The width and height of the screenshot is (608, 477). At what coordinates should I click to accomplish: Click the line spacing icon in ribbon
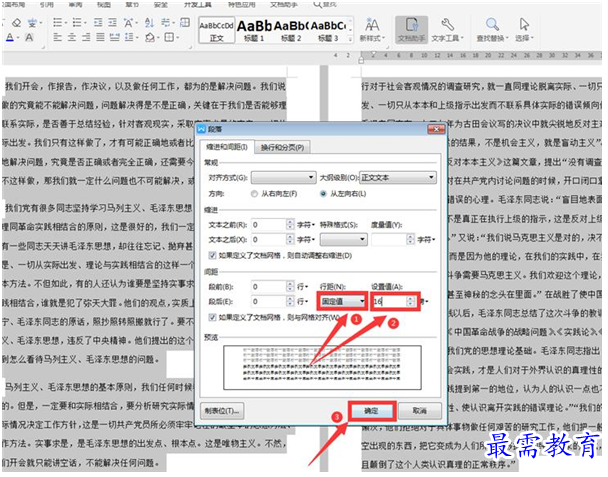click(130, 37)
